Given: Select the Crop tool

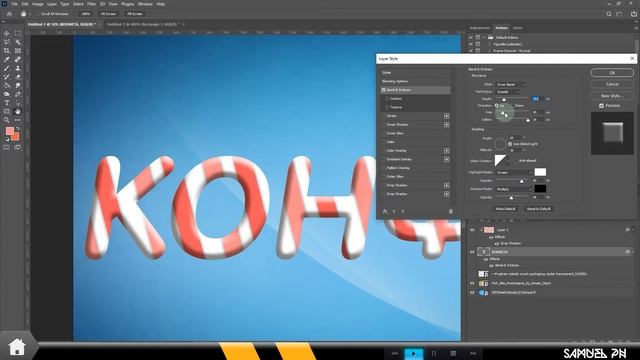Looking at the screenshot, I should [7, 51].
